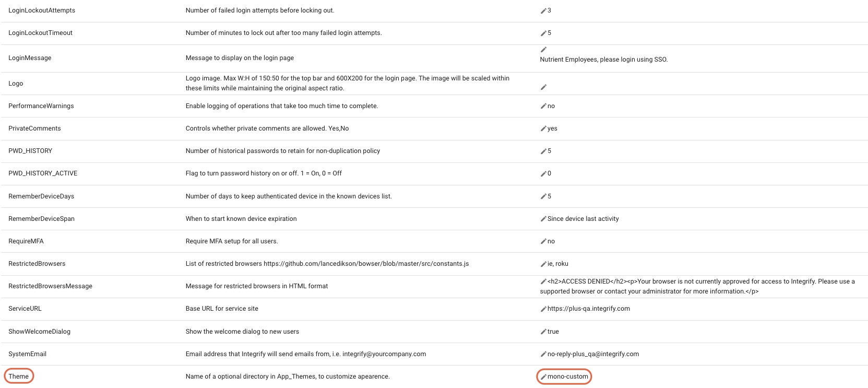Viewport: 868px width, 388px height.
Task: Edit the LoginMessage setting via pencil
Action: click(543, 50)
